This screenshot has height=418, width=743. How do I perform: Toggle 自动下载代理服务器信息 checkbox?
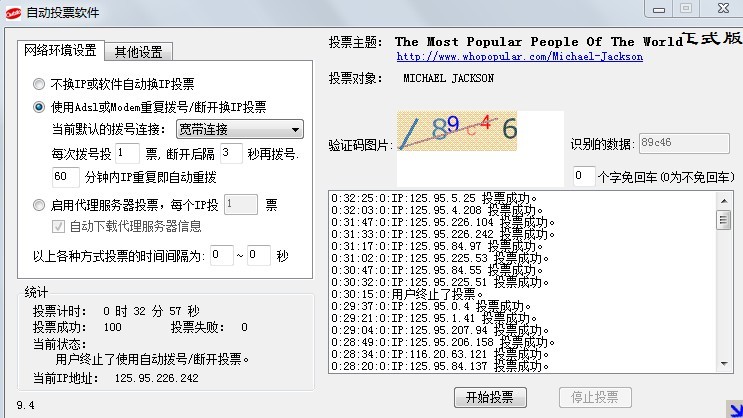(59, 226)
